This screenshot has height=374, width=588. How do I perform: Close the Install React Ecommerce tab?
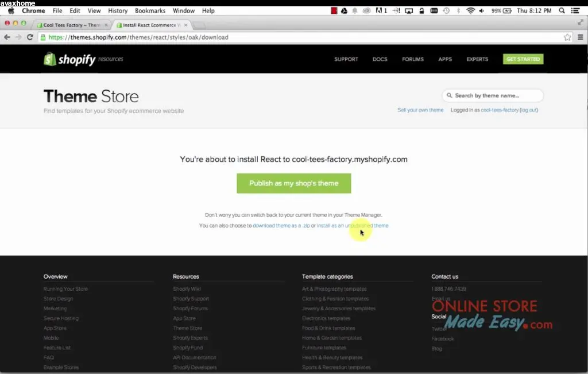(x=185, y=25)
